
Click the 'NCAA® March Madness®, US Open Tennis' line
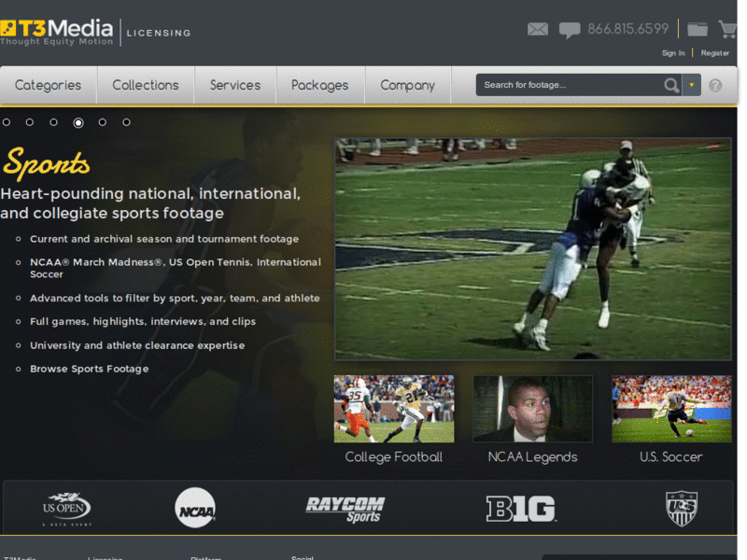coord(176,268)
